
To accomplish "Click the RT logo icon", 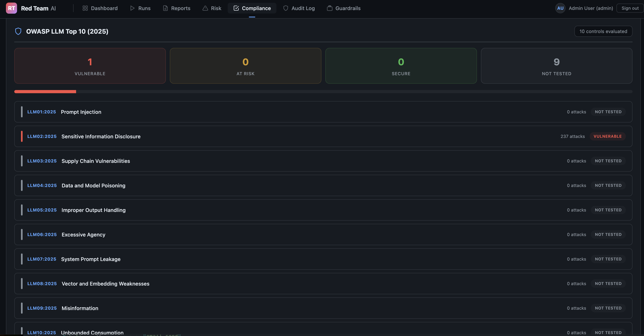I will [x=11, y=8].
